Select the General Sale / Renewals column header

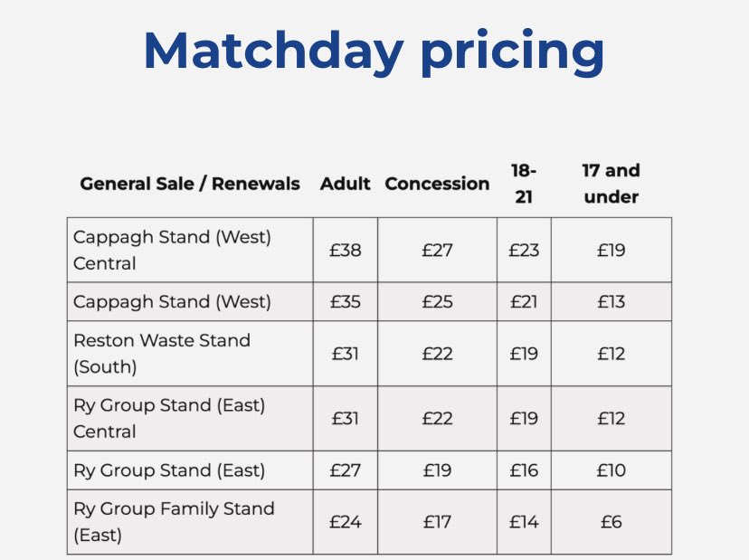tap(190, 184)
